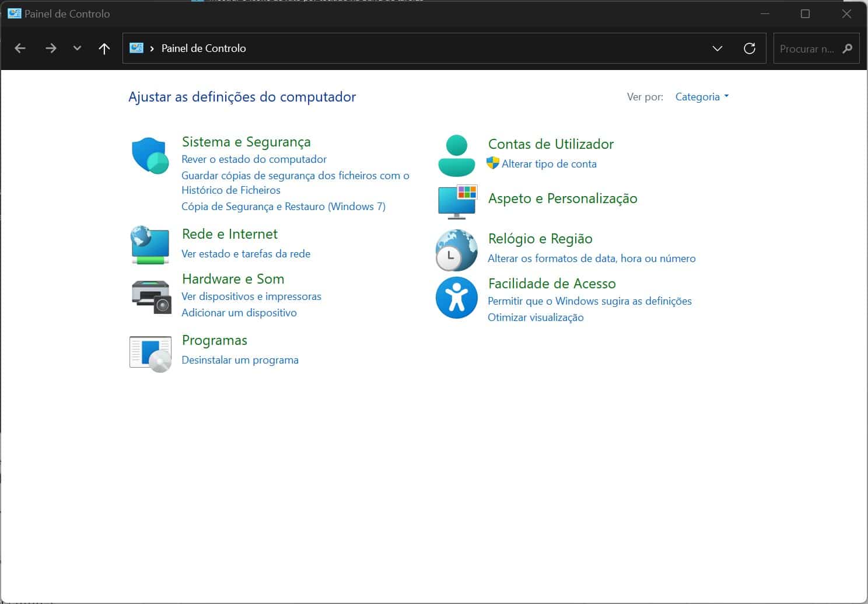Click the back navigation arrow
868x604 pixels.
[20, 48]
